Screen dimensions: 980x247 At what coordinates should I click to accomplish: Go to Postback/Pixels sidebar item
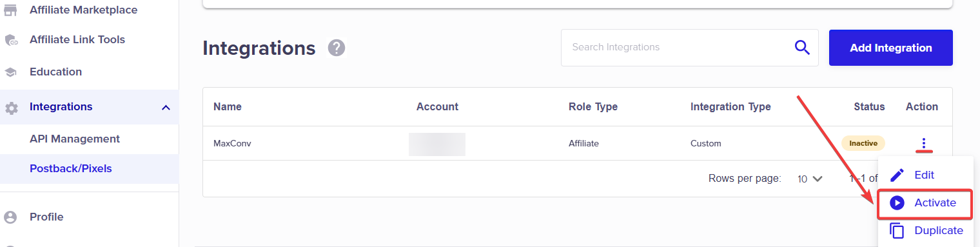click(x=71, y=168)
